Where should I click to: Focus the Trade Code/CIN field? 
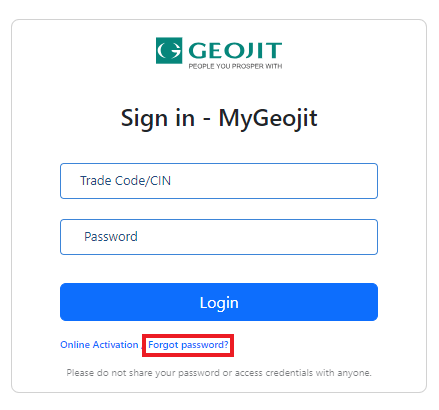219,181
